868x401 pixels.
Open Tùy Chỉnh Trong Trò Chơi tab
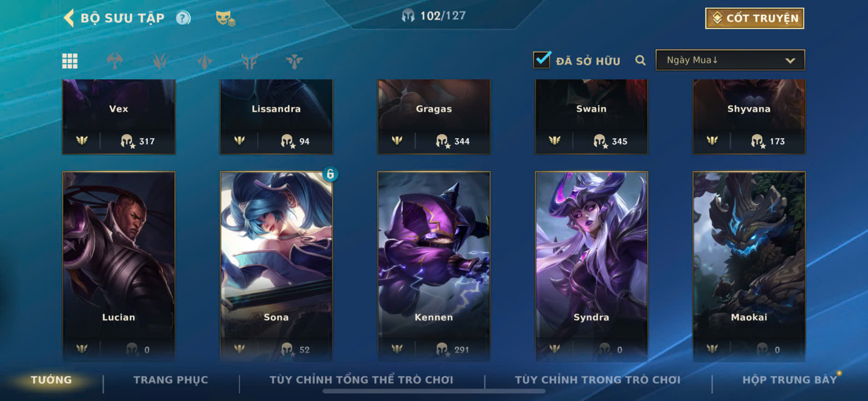pyautogui.click(x=597, y=380)
